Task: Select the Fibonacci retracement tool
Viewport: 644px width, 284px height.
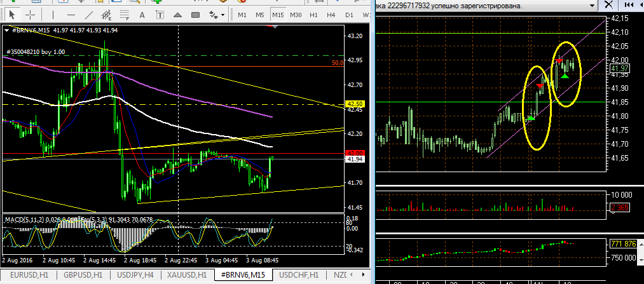Action: click(x=125, y=15)
